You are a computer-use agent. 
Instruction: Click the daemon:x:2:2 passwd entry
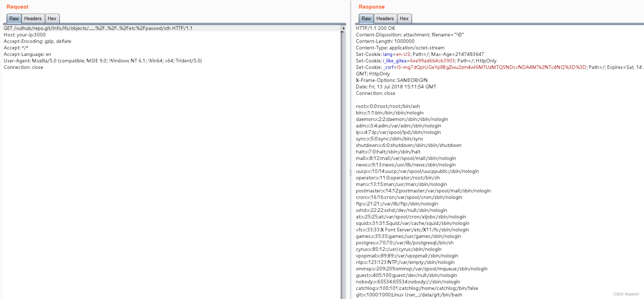pos(402,119)
